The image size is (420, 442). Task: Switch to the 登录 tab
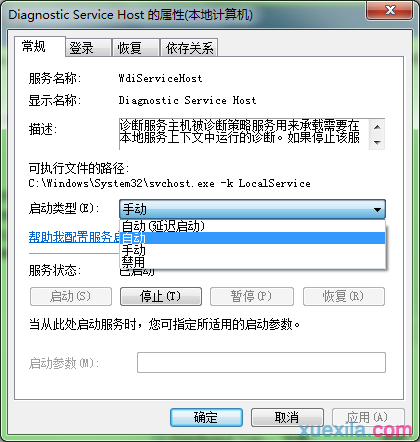(88, 48)
